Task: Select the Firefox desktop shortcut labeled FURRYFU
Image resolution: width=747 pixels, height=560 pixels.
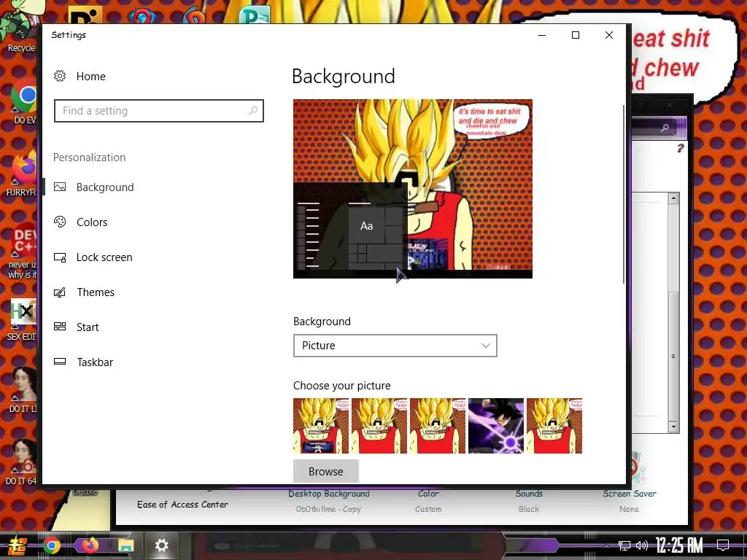Action: pos(23,174)
